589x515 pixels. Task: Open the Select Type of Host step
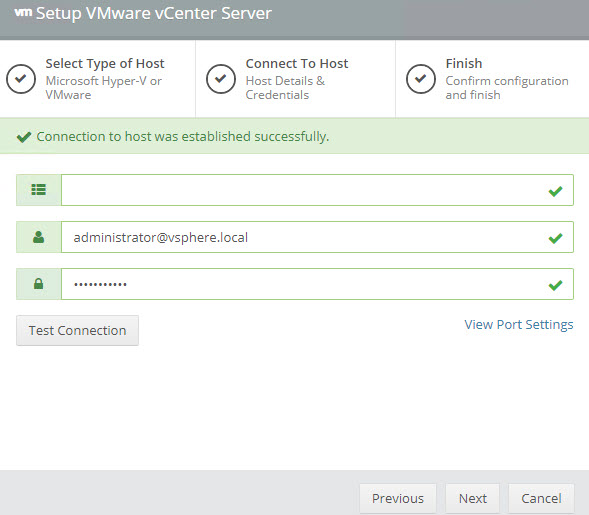click(x=98, y=79)
